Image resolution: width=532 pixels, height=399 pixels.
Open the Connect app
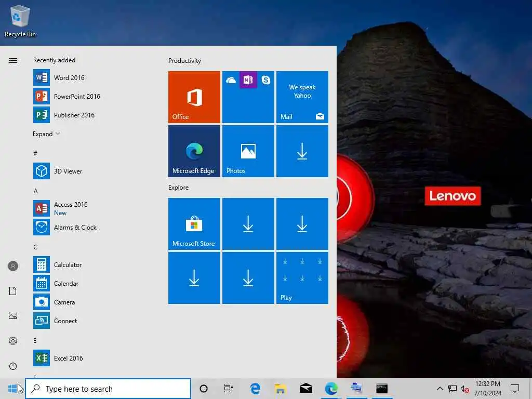coord(91,321)
